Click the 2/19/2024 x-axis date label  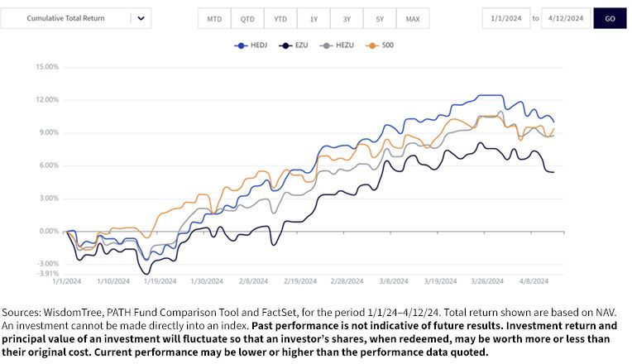[x=300, y=281]
